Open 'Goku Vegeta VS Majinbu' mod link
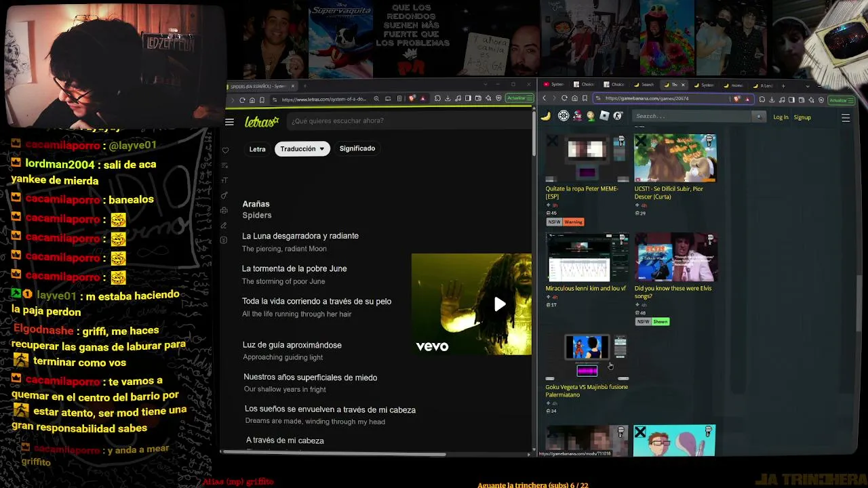868x488 pixels. coord(587,391)
